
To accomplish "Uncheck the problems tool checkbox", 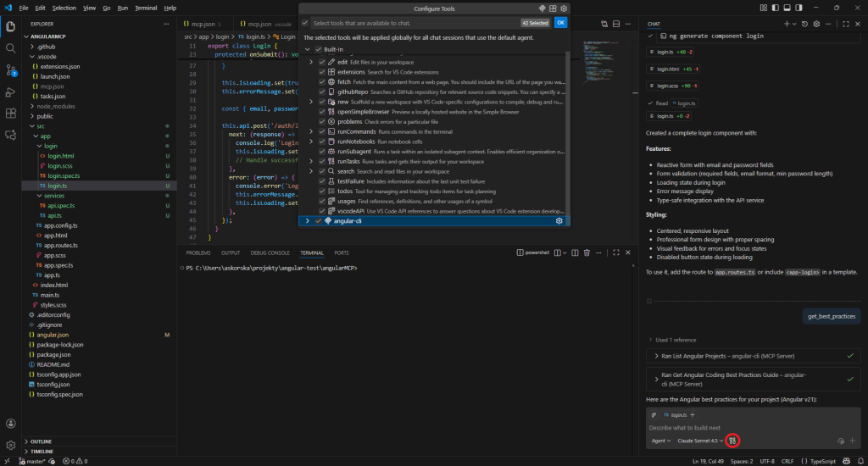I will 322,122.
